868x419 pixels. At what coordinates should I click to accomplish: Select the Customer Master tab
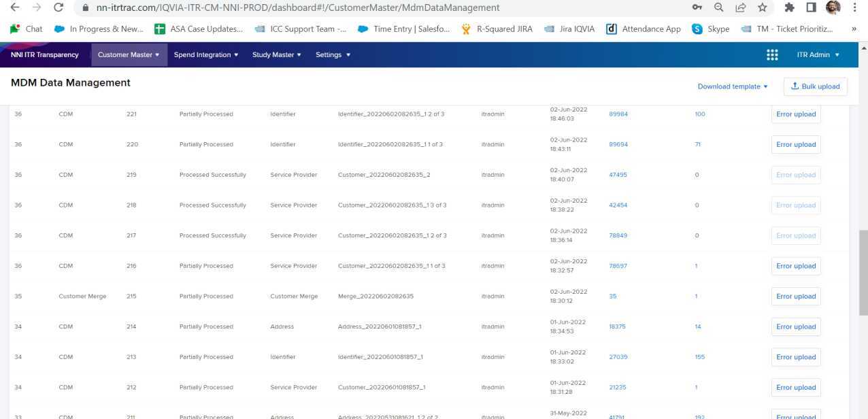point(129,54)
